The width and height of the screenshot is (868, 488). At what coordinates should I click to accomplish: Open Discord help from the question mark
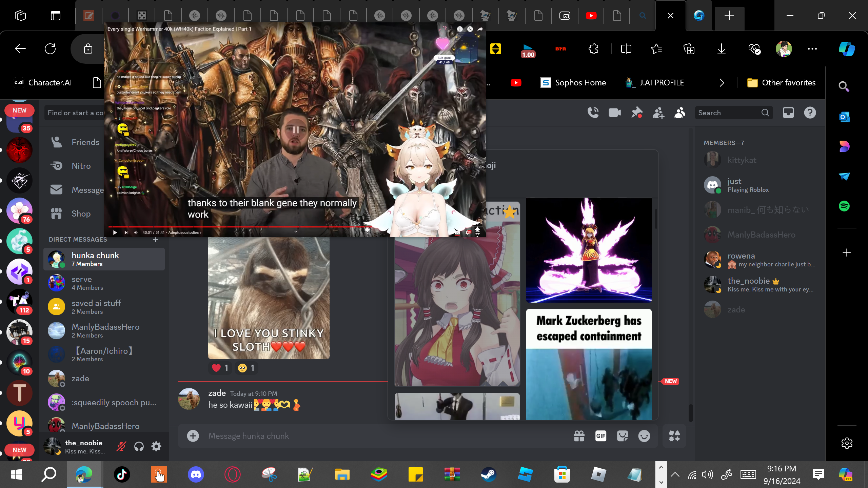tap(810, 113)
